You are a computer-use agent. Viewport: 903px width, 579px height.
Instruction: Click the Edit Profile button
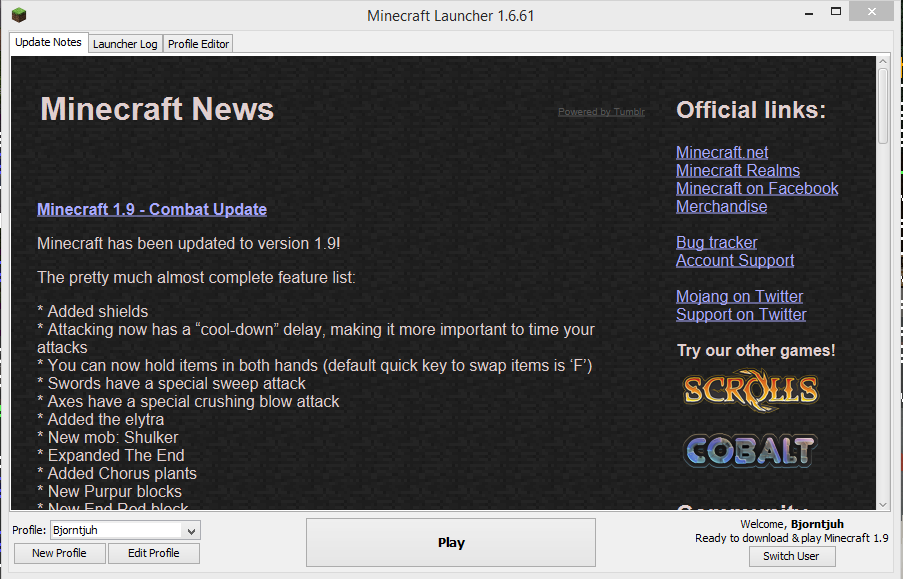tap(154, 553)
